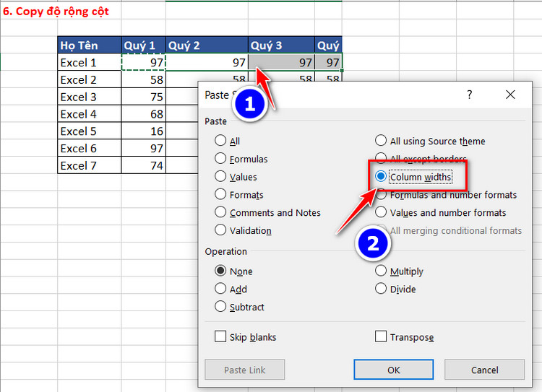Image resolution: width=542 pixels, height=392 pixels.
Task: Pick the Subtract operation
Action: coord(220,307)
